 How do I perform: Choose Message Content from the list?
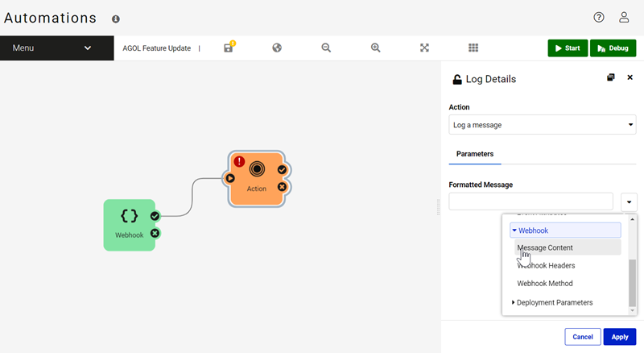coord(568,247)
